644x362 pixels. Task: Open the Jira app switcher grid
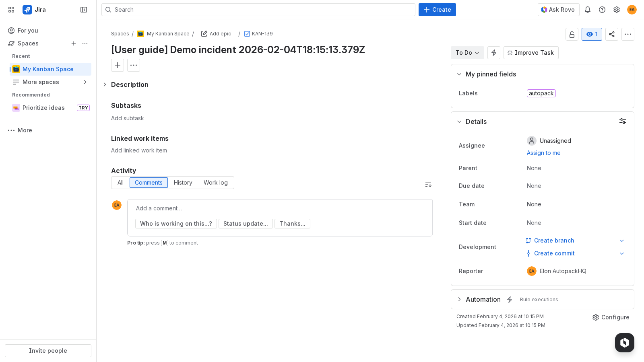pos(11,10)
